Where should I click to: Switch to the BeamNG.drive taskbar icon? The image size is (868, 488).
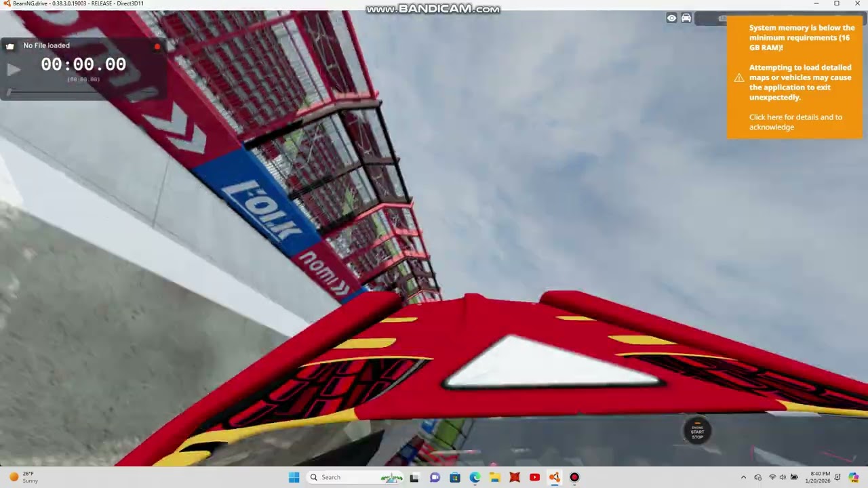[x=555, y=477]
